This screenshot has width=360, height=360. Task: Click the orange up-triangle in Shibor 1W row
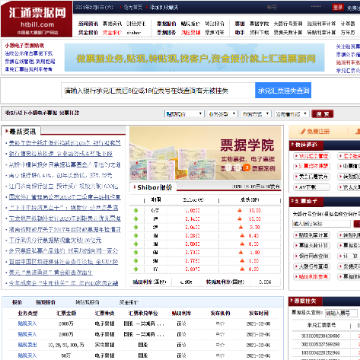(x=239, y=219)
